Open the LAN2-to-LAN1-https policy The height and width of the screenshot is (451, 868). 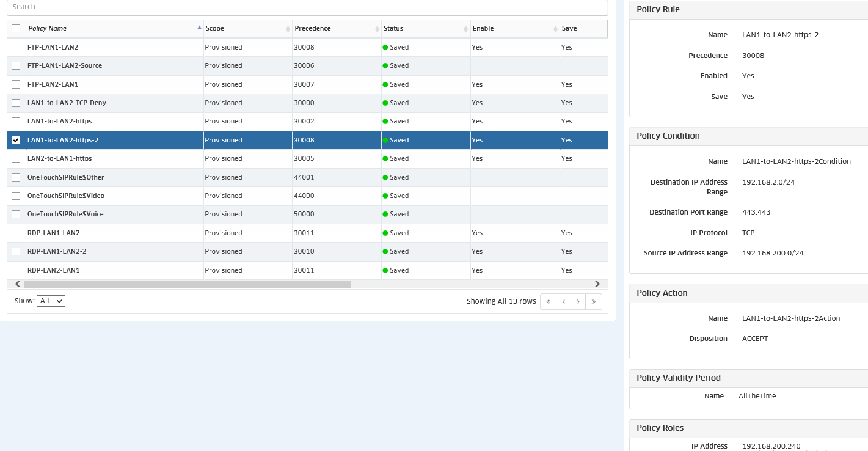59,158
